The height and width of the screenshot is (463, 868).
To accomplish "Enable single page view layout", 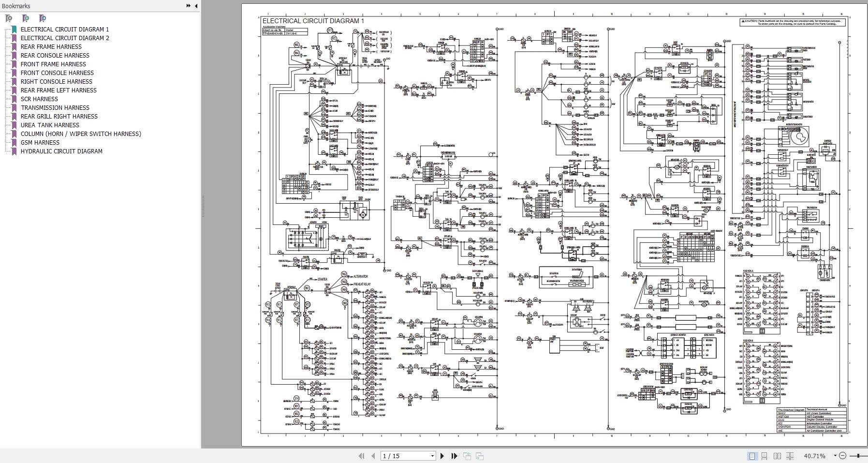I will coord(752,456).
